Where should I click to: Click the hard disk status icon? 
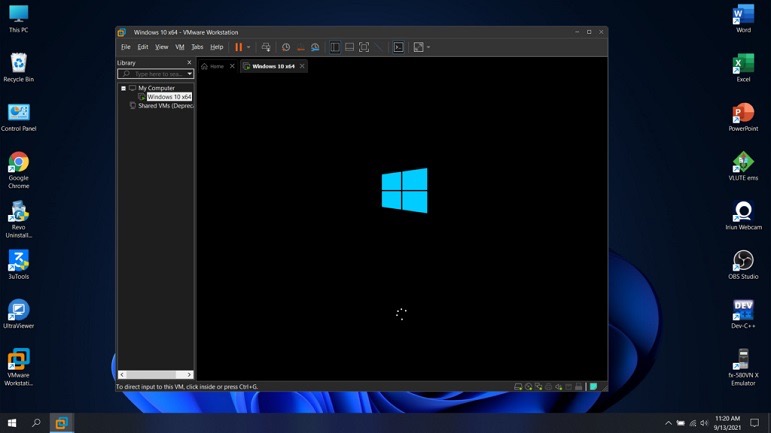pyautogui.click(x=518, y=387)
